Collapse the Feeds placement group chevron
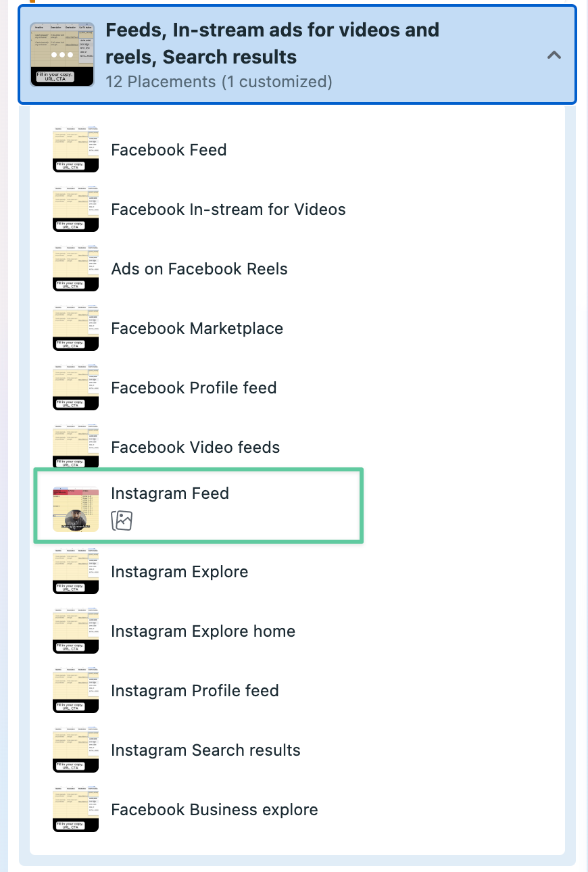This screenshot has width=588, height=872. [x=554, y=55]
